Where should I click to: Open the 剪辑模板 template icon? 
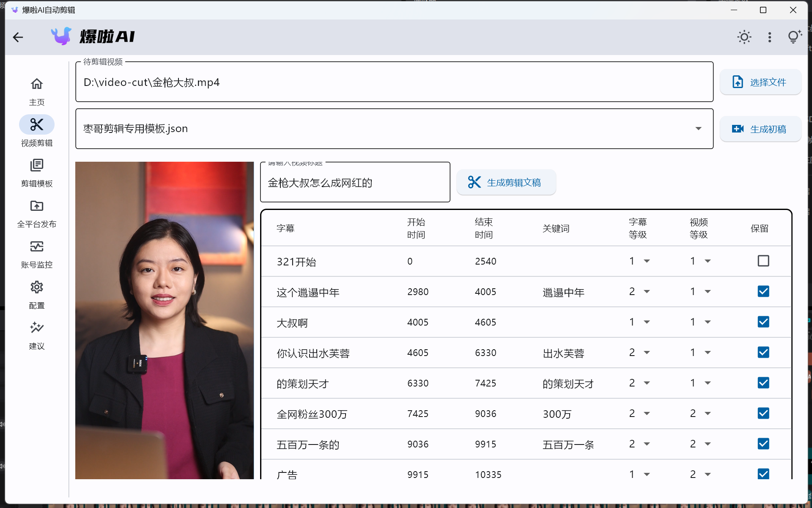pyautogui.click(x=37, y=165)
